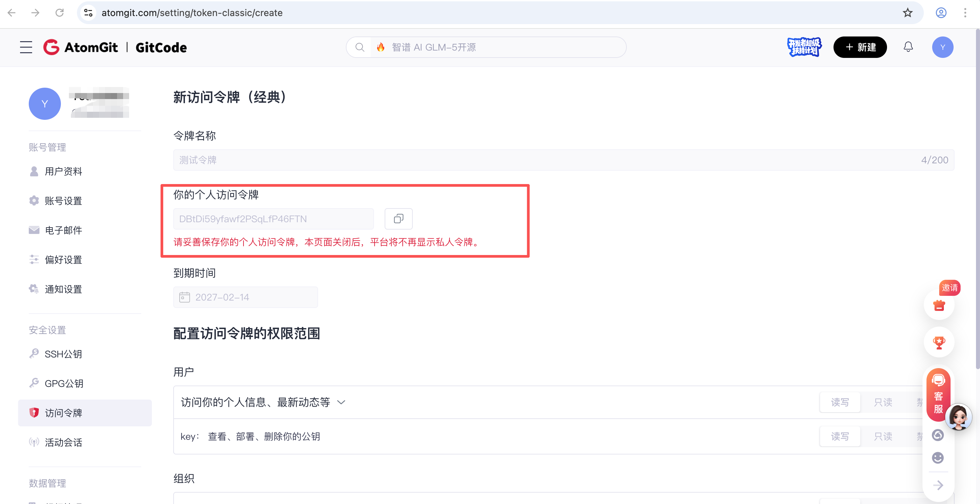This screenshot has height=504, width=980.
Task: Select 访问令牌 in the sidebar
Action: [x=64, y=413]
